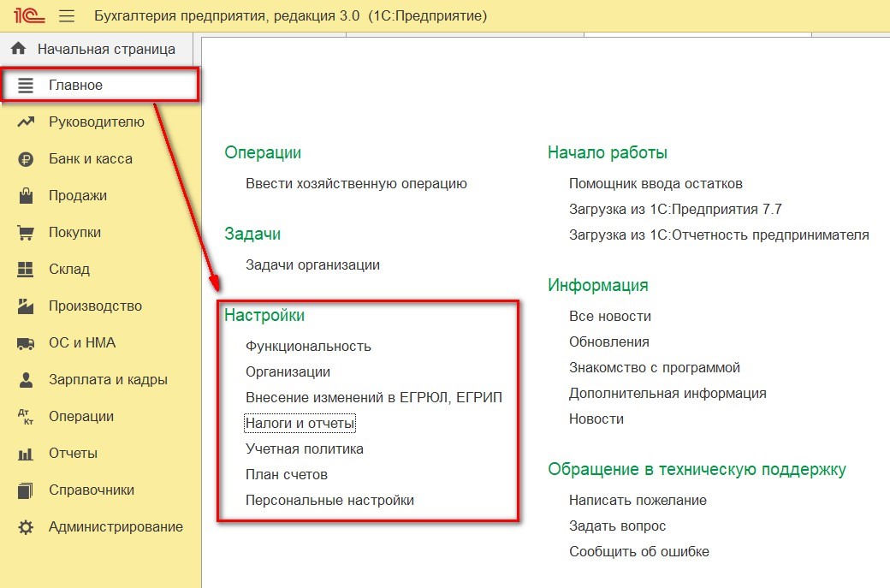Screen dimensions: 890x588
Task: Click the truck icon for ОС и НМА
Action: pos(26,343)
